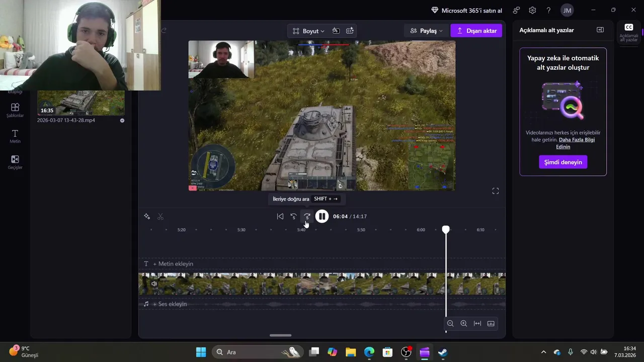Click the AI magic wand tool above timeline
644x362 pixels.
tap(147, 216)
